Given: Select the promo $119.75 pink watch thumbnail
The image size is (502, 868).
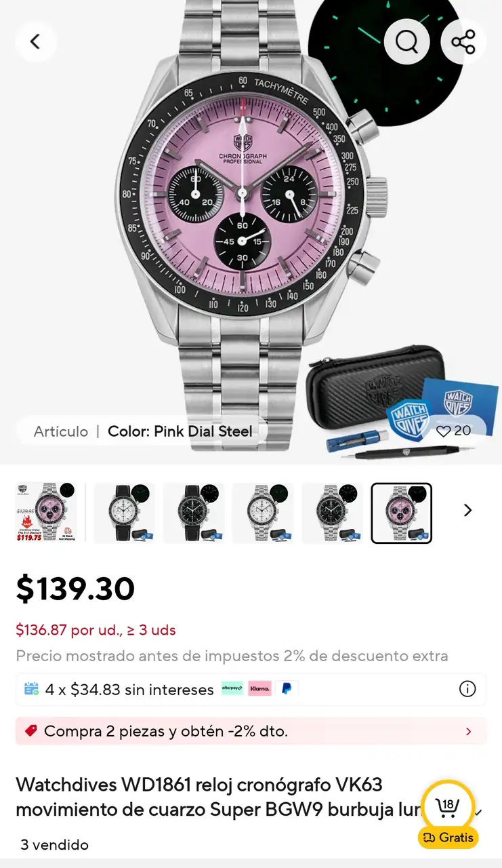Looking at the screenshot, I should coord(47,513).
